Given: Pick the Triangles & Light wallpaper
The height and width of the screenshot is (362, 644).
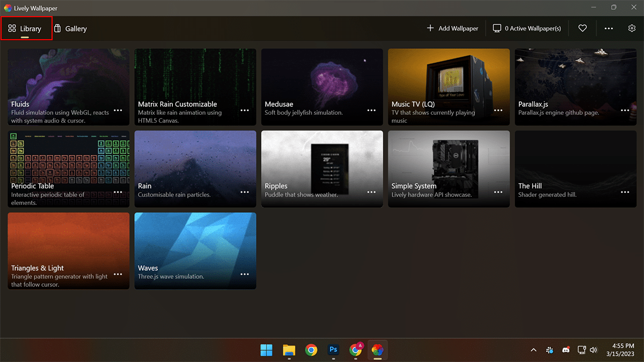Looking at the screenshot, I should pyautogui.click(x=68, y=241).
